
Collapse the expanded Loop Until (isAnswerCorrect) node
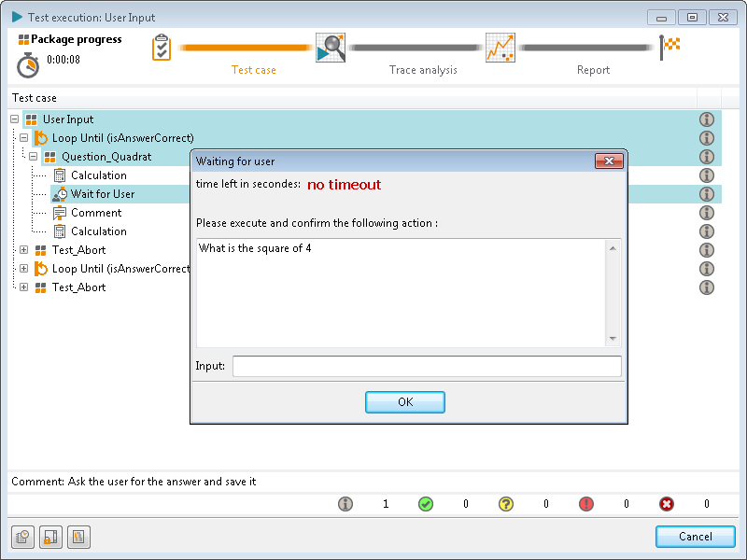click(x=24, y=137)
